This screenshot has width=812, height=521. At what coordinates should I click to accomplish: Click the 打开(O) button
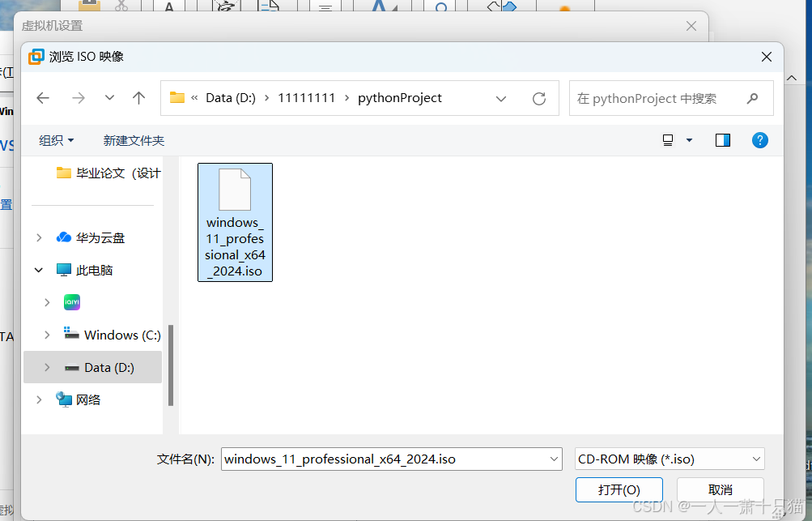(619, 490)
